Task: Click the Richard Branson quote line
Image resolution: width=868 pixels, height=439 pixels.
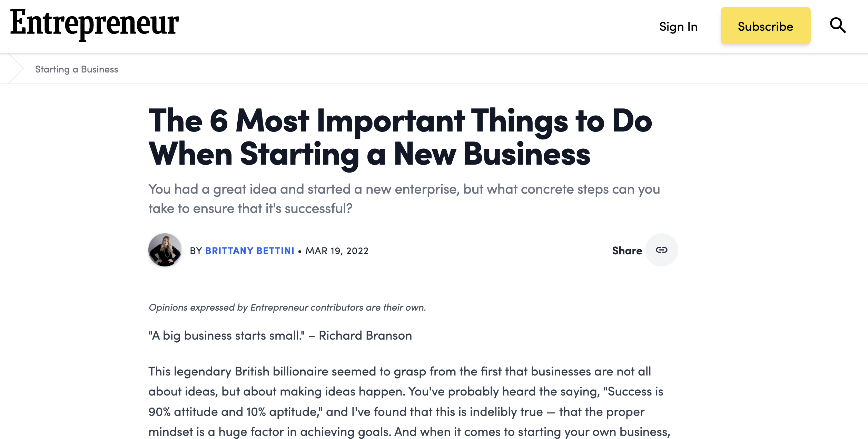Action: [280, 335]
